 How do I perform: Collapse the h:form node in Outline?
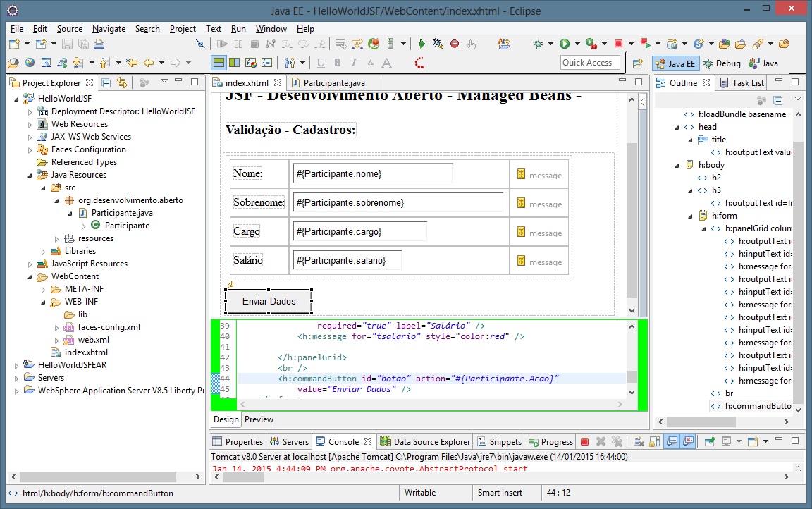[691, 216]
